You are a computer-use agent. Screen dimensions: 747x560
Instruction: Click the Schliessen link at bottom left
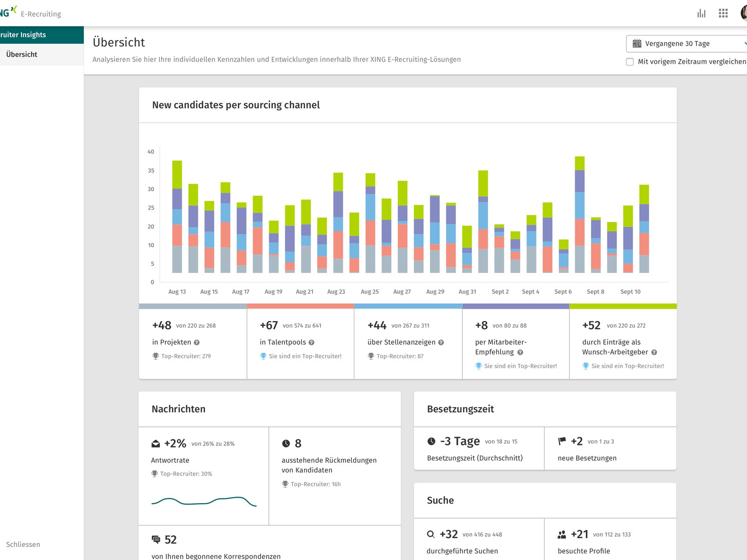pyautogui.click(x=23, y=544)
